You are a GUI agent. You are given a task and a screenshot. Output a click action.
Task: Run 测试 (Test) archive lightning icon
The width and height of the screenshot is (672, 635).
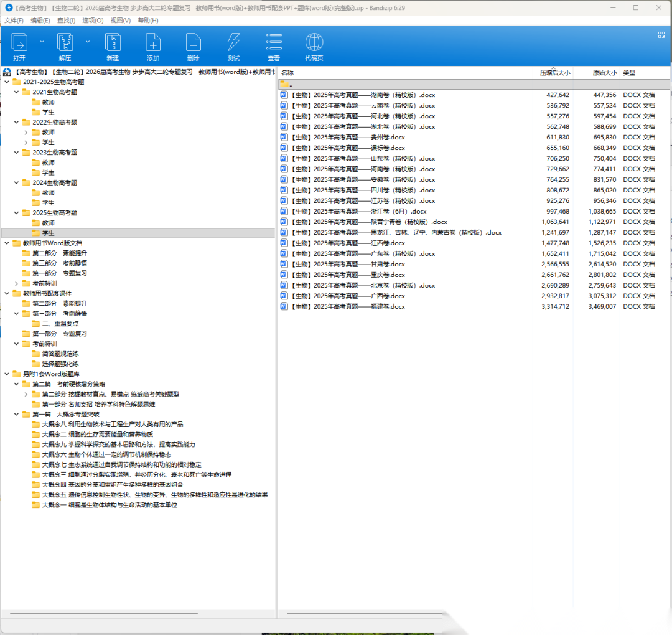coord(233,44)
